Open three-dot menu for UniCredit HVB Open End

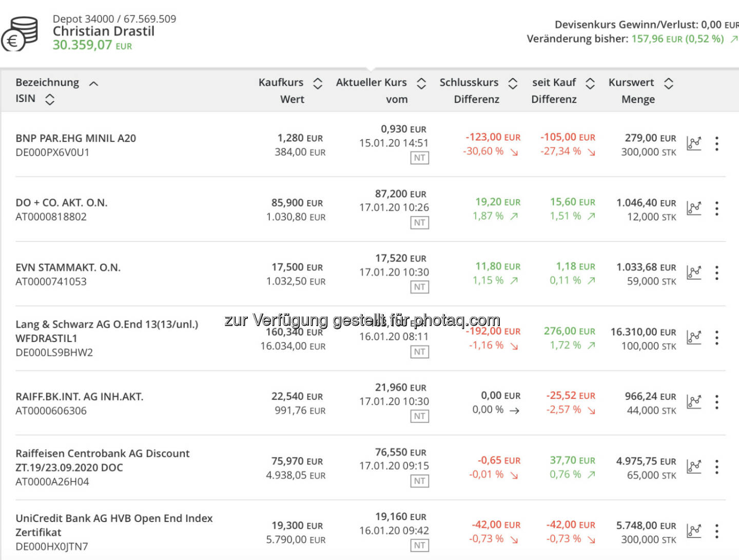pos(717,531)
